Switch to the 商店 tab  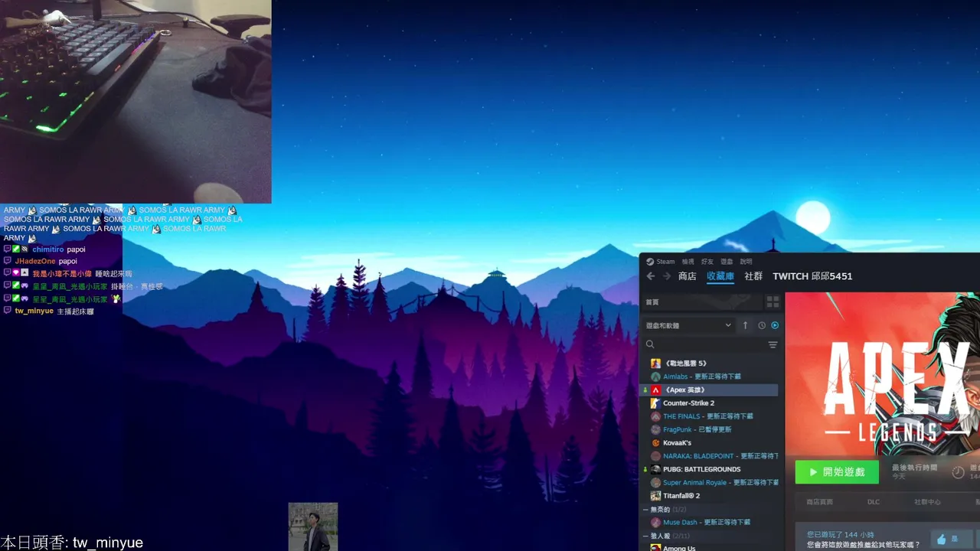coord(688,276)
